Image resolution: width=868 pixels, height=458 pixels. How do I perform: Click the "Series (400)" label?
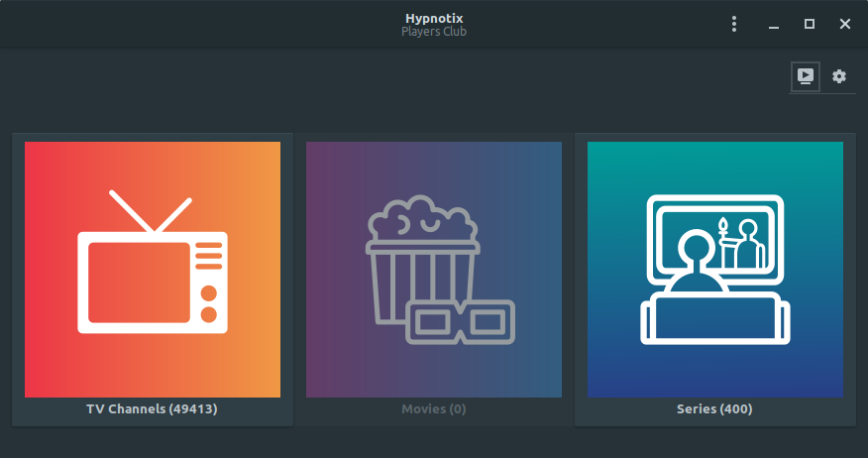click(714, 409)
